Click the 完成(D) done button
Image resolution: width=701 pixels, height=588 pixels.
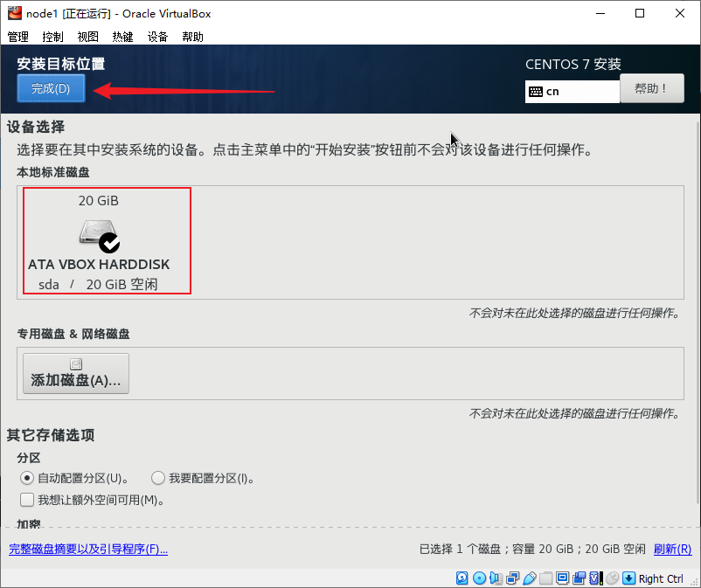[x=51, y=88]
